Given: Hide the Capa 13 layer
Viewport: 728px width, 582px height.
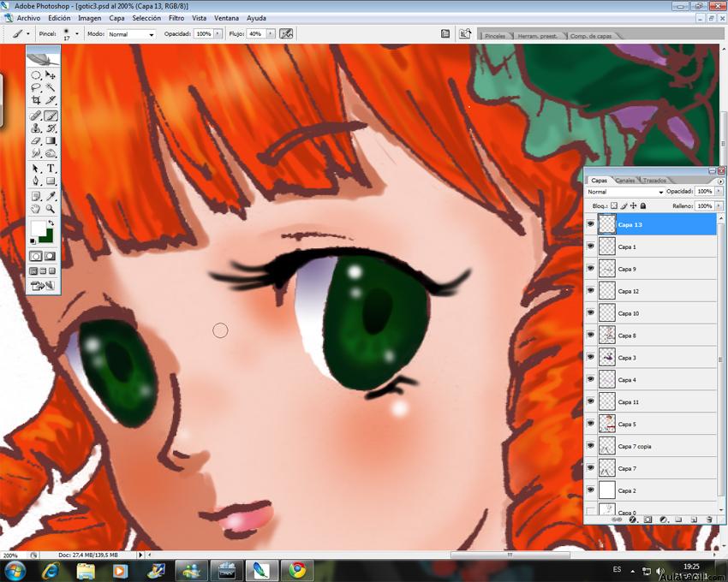Looking at the screenshot, I should pos(591,224).
